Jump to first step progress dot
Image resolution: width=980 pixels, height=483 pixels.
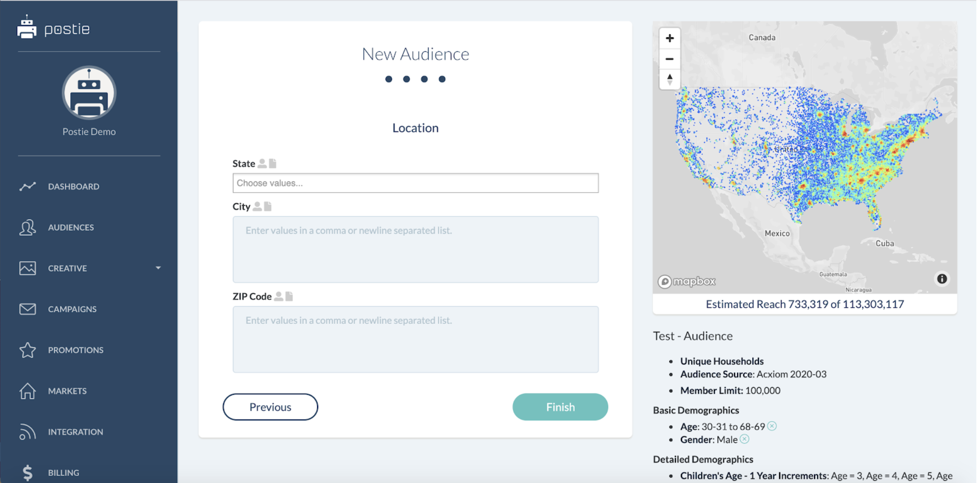388,79
